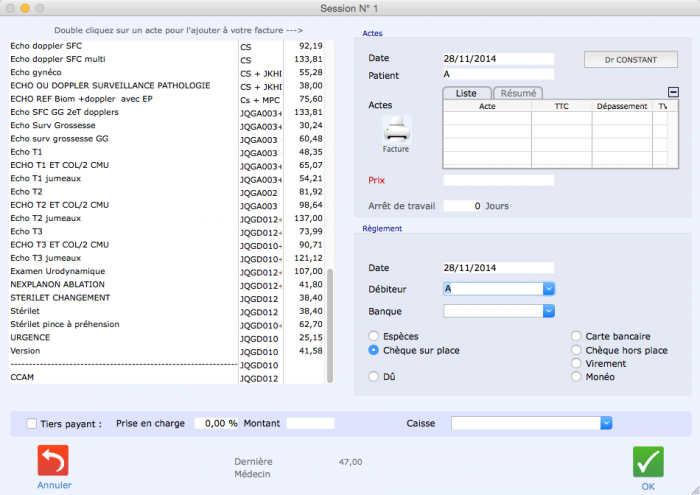Viewport: 700px width, 495px height.
Task: Select 'STERILET CHANGEMENT' row
Action: (x=166, y=298)
